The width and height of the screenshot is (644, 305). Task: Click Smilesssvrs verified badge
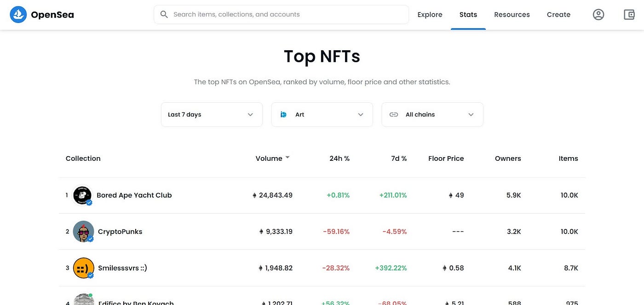[x=91, y=276]
